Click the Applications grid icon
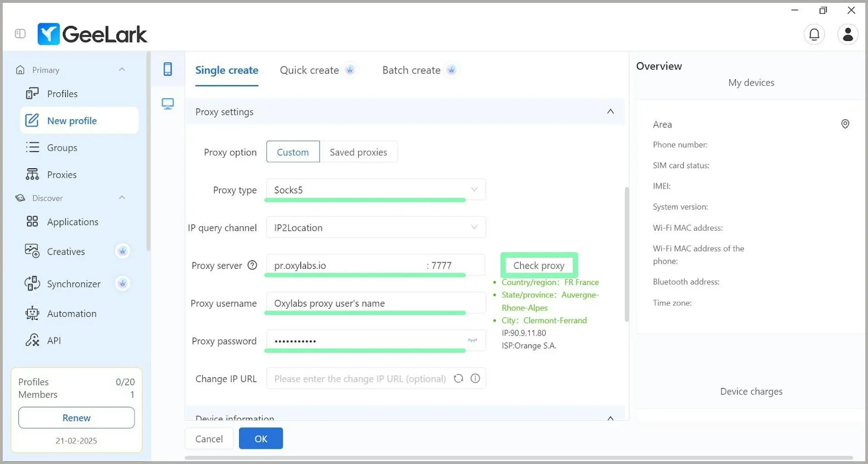 33,221
